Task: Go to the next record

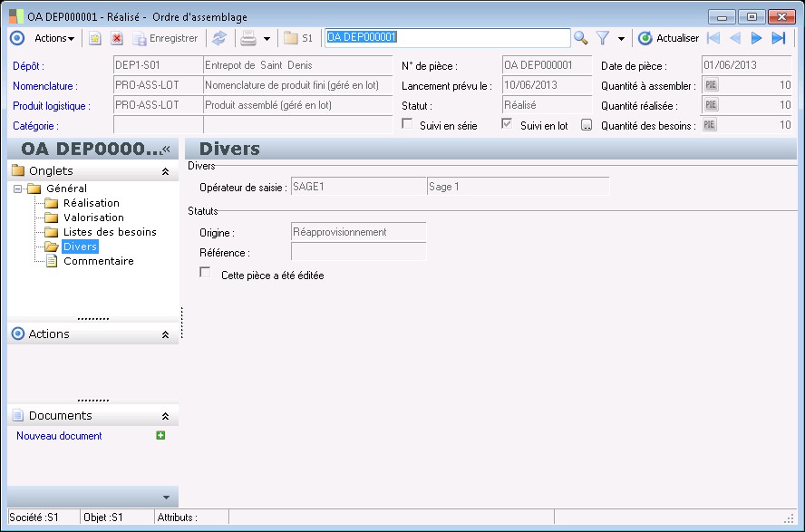Action: [756, 38]
